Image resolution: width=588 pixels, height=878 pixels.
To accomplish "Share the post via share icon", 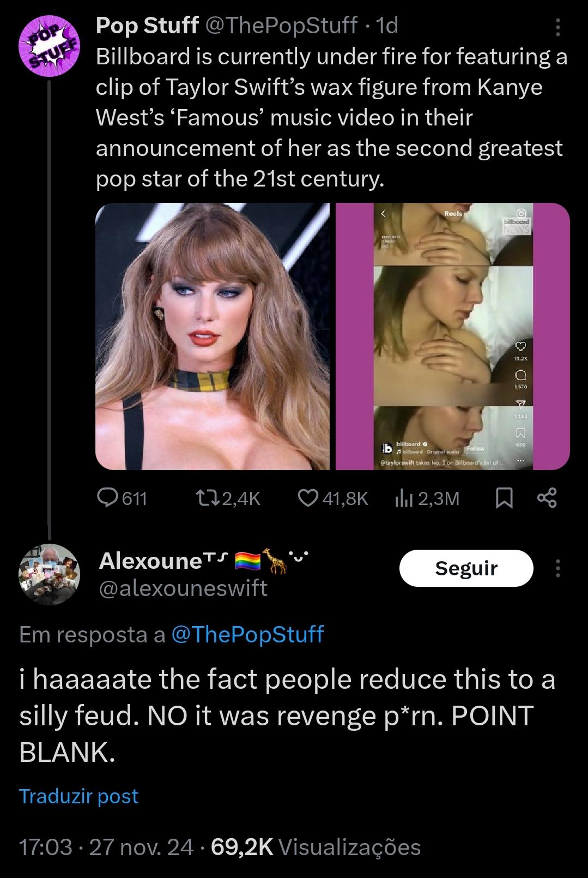I will point(547,497).
